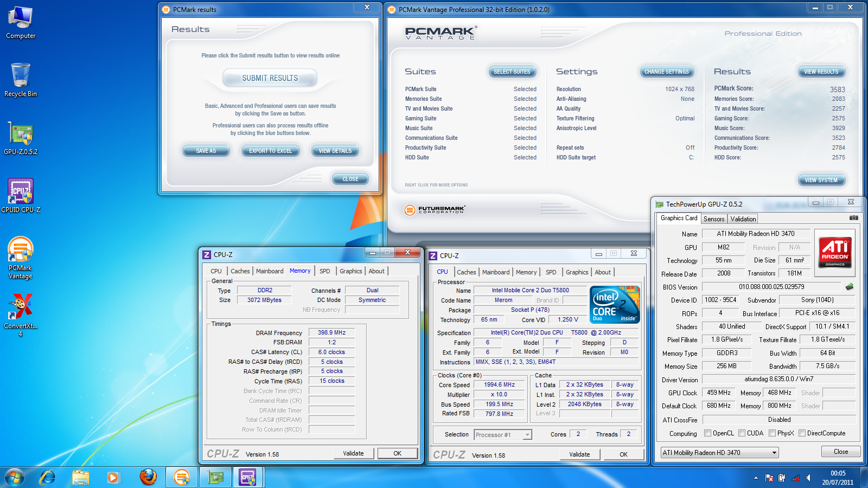Open Firefox from the taskbar

148,477
